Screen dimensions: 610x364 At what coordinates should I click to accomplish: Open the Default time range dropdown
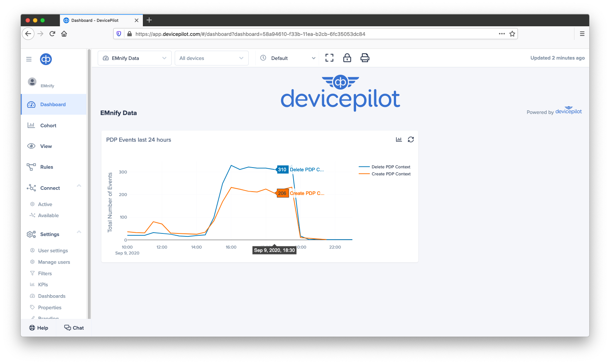point(288,58)
